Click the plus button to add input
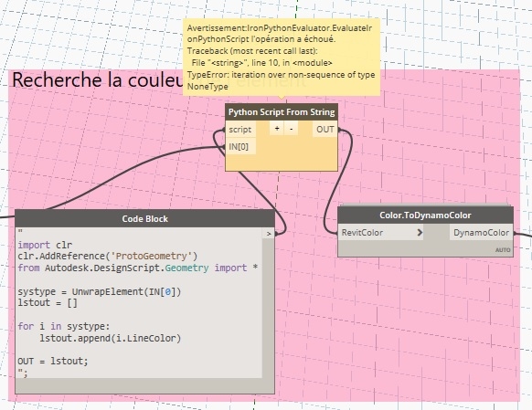 coord(277,129)
